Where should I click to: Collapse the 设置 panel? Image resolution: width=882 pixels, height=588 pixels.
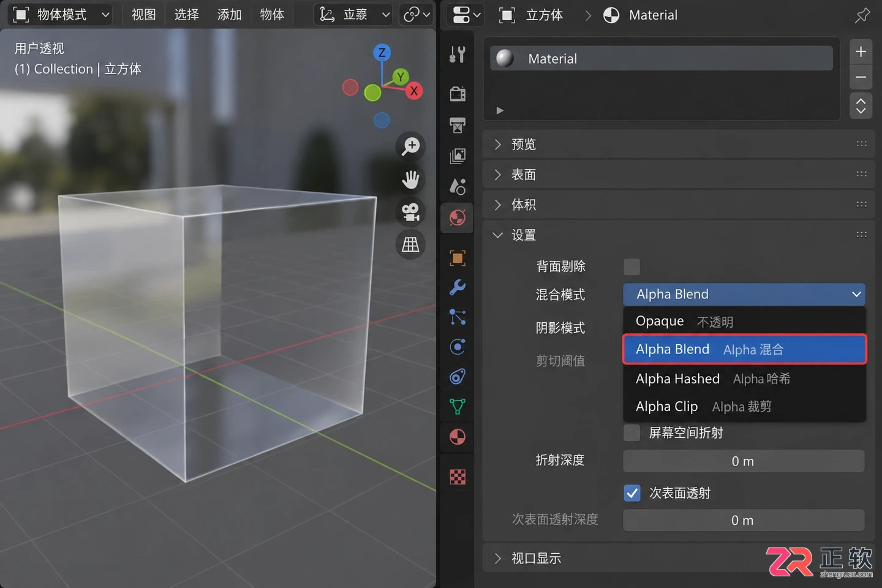pyautogui.click(x=679, y=235)
